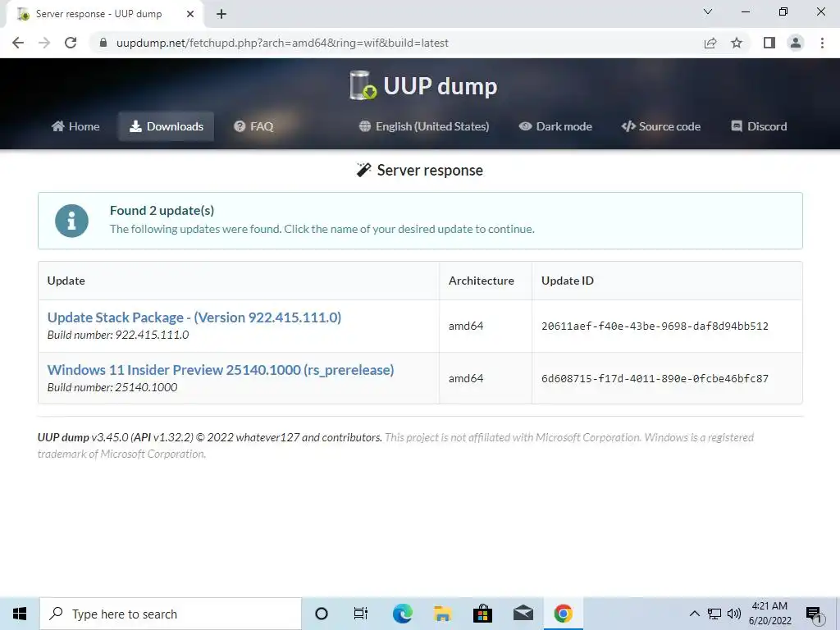840x630 pixels.
Task: Close the Server response tab
Action: (x=190, y=14)
